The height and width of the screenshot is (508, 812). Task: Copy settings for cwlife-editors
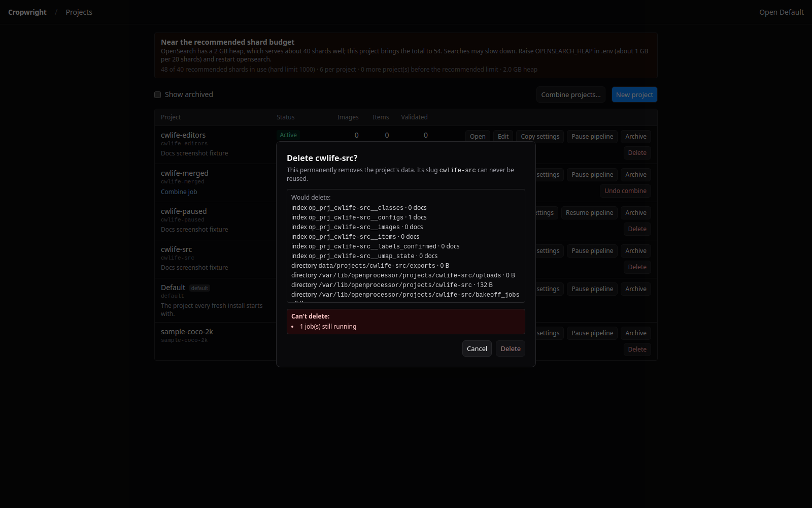coord(540,136)
